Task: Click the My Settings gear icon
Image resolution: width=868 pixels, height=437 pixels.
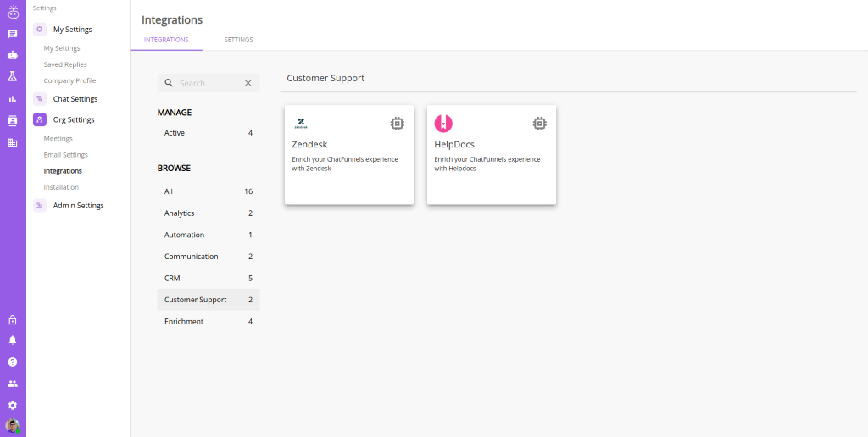Action: pyautogui.click(x=39, y=30)
